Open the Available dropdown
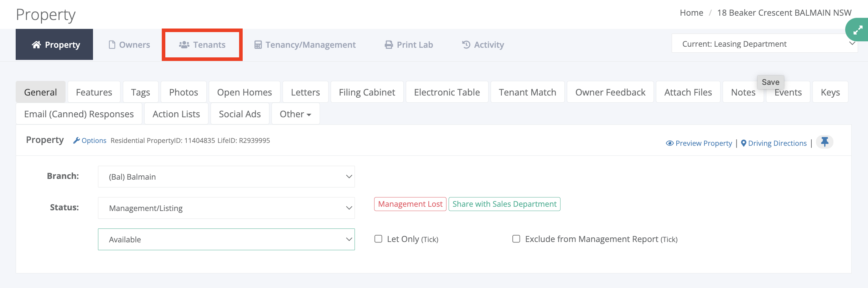This screenshot has width=868, height=288. tap(226, 240)
